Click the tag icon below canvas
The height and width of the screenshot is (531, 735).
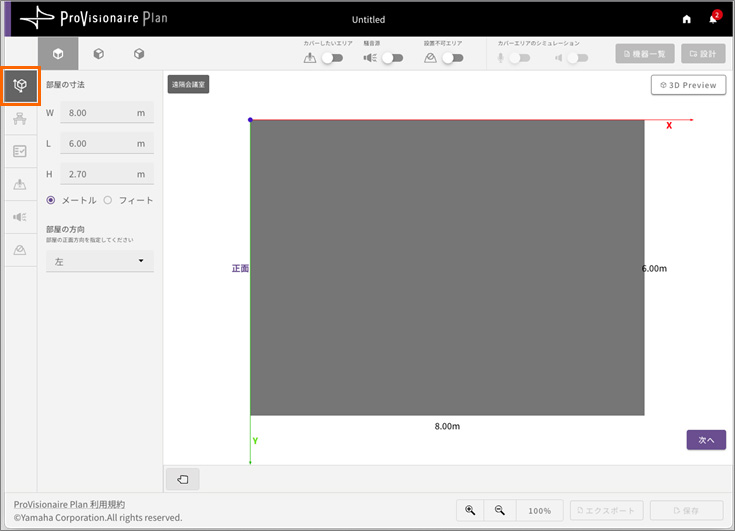tap(183, 479)
